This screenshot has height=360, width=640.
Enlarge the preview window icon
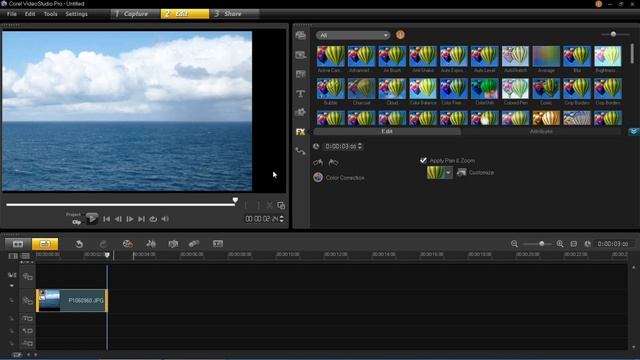point(281,205)
